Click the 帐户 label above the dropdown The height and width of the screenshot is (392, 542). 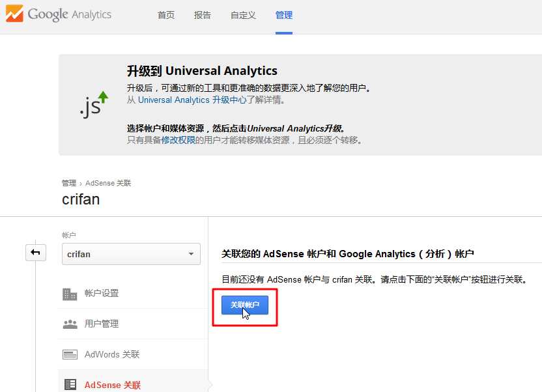coord(69,235)
